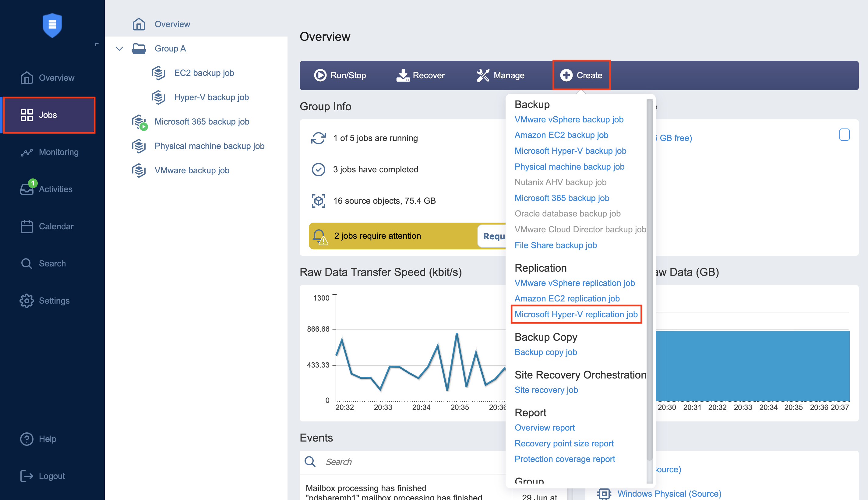Select the EC2 backup job icon

tap(158, 73)
